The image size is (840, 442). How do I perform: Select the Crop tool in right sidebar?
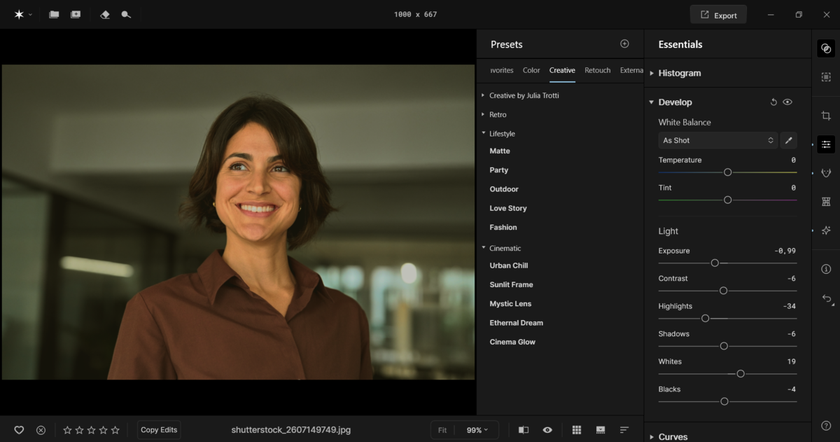pos(826,116)
